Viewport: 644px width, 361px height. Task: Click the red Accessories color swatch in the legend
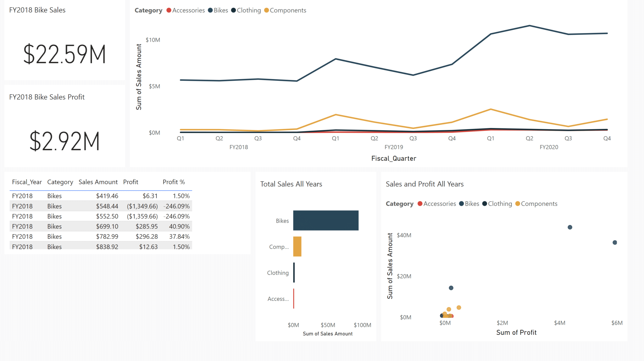pos(169,10)
